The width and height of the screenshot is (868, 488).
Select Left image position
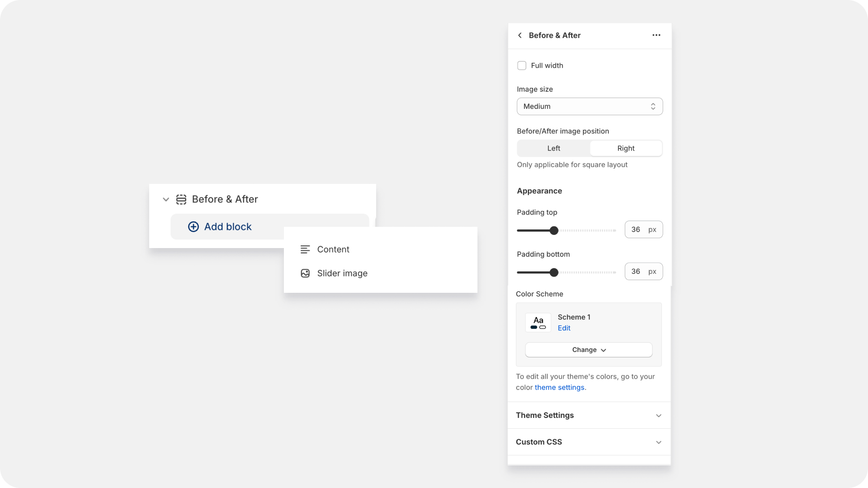pos(553,148)
